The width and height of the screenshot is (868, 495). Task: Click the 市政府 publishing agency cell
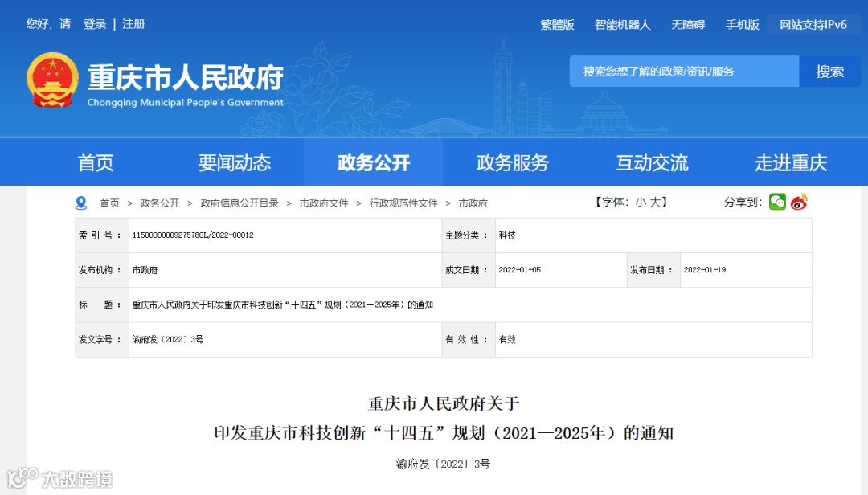[x=285, y=270]
